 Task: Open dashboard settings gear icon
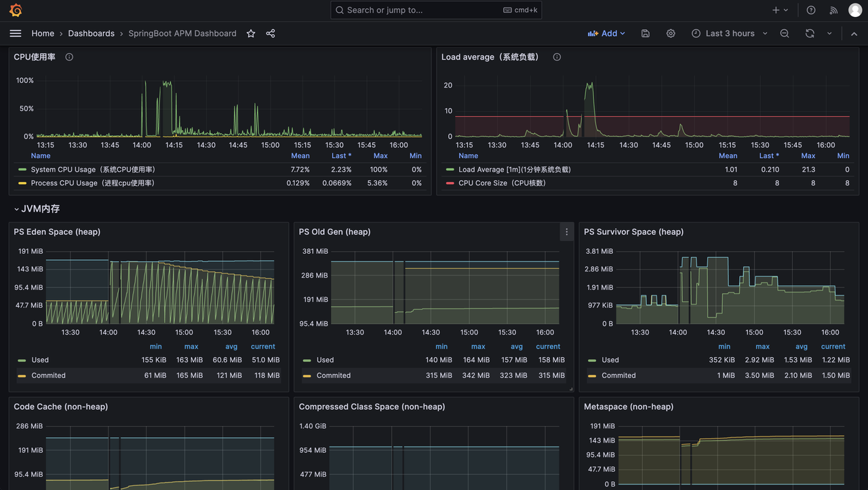671,33
